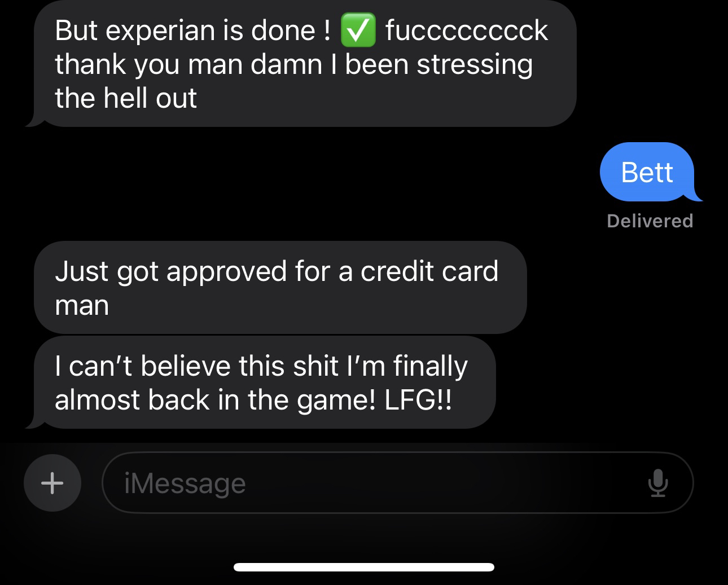Click the word "fucccccccck" in top bubble

[x=467, y=30]
